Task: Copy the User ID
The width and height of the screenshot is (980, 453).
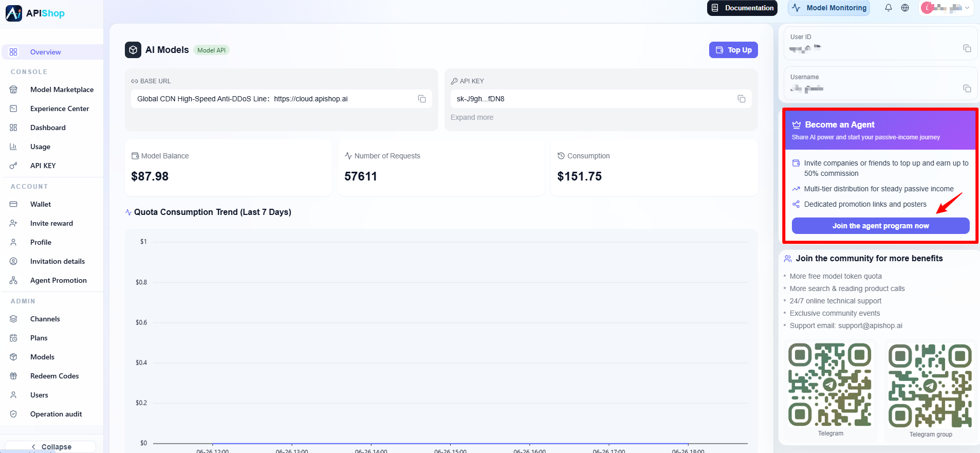Action: [x=967, y=48]
